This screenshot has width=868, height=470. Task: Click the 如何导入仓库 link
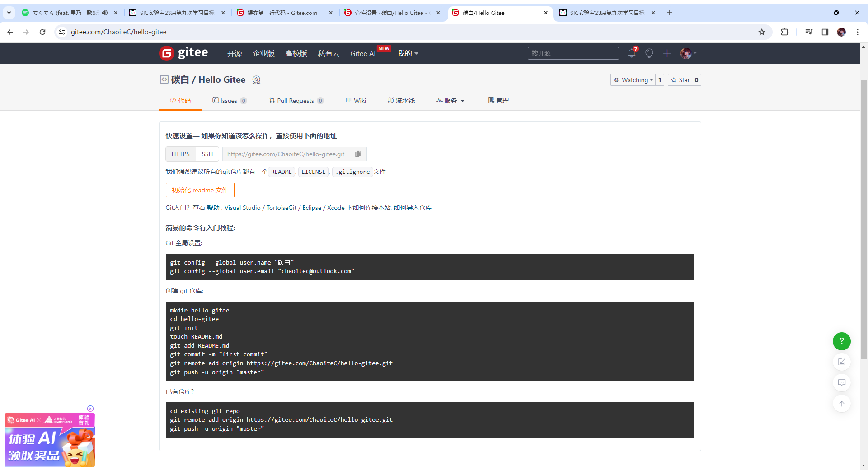click(413, 208)
